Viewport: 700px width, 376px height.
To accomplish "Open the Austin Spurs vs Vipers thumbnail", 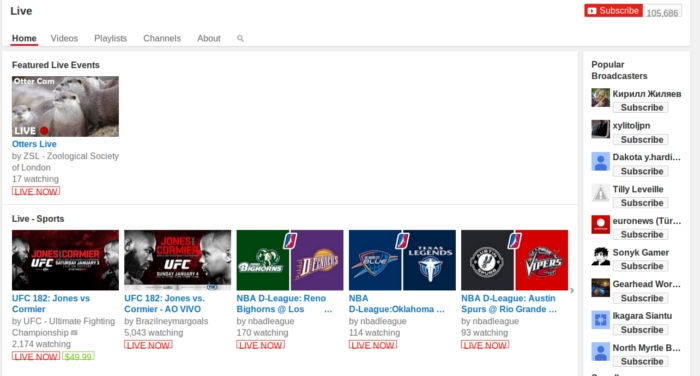I will point(514,260).
